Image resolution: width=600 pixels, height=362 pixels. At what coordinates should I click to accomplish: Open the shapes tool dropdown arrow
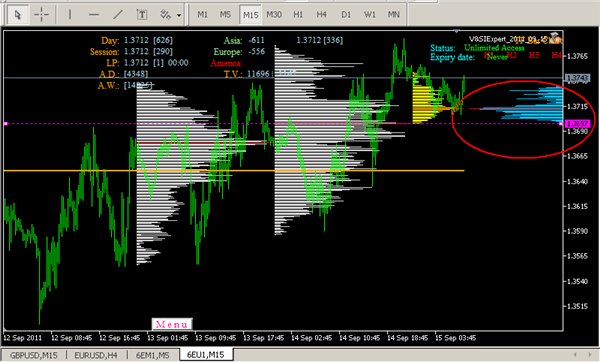tap(179, 16)
